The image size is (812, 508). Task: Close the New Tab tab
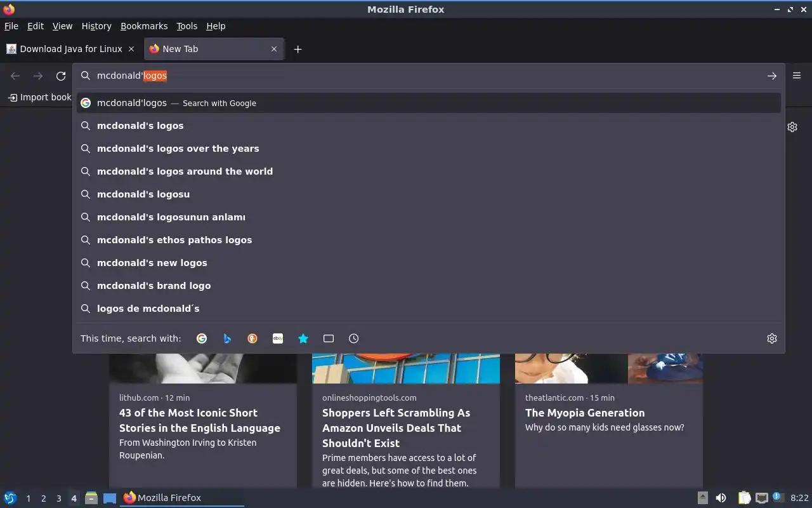coord(274,49)
